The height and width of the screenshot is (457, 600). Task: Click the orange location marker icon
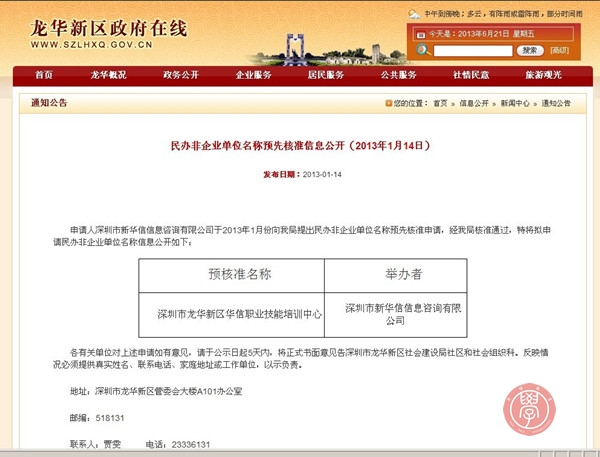(x=388, y=103)
